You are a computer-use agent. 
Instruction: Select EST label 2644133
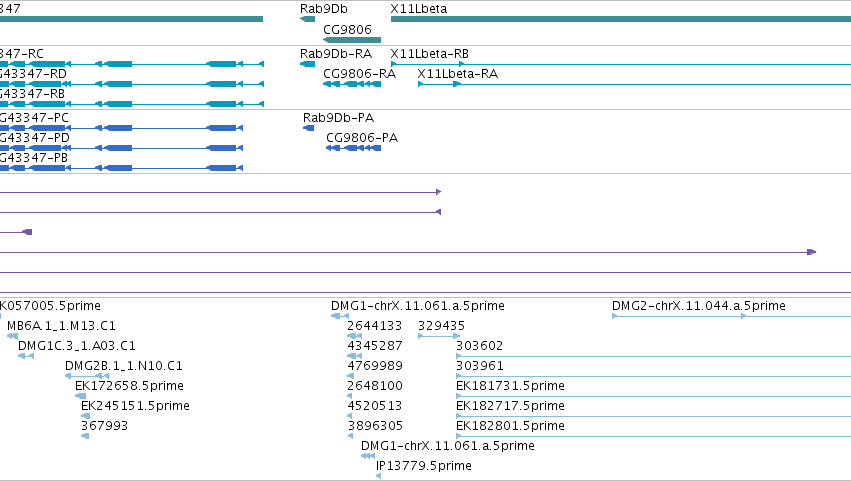[374, 326]
